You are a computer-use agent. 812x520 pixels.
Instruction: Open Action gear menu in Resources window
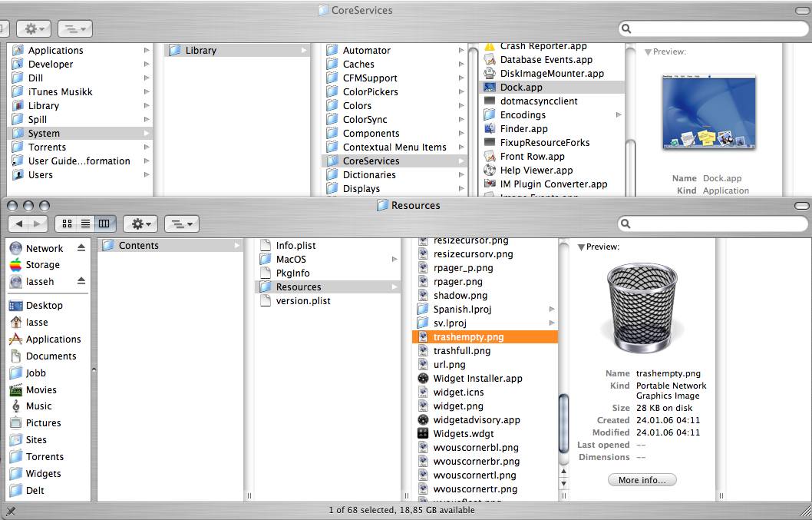pos(140,224)
